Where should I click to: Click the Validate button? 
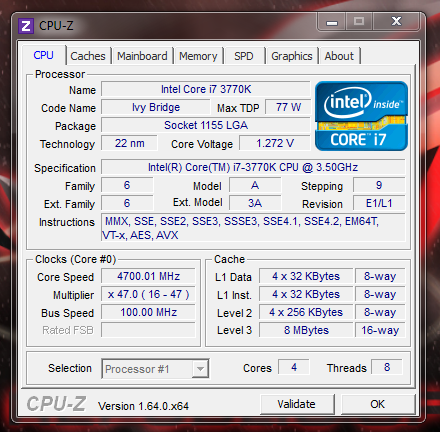click(297, 404)
